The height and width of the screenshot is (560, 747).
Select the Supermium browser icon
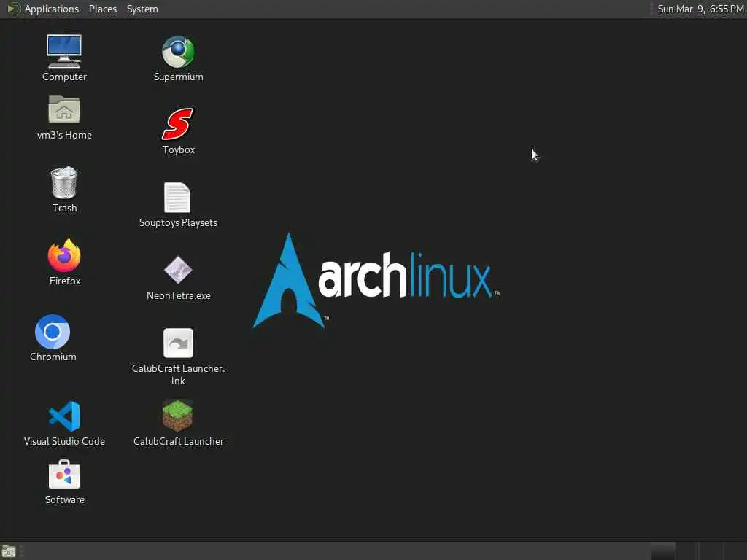pyautogui.click(x=178, y=52)
